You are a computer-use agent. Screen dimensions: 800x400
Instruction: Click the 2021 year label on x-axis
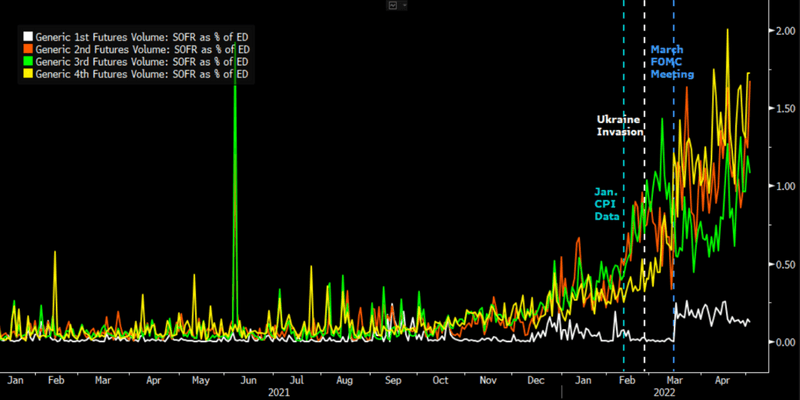(x=279, y=392)
